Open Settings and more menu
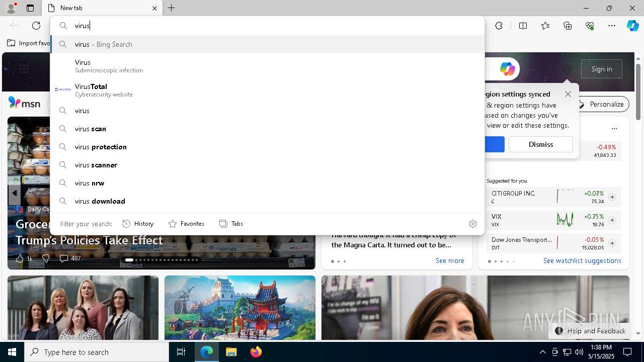Viewport: 644px width, 362px height. 612,26
